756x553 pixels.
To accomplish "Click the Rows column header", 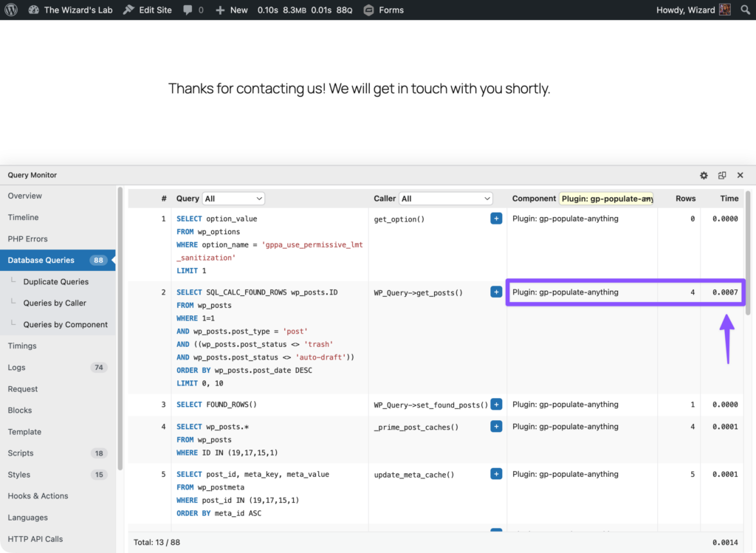I will point(685,199).
